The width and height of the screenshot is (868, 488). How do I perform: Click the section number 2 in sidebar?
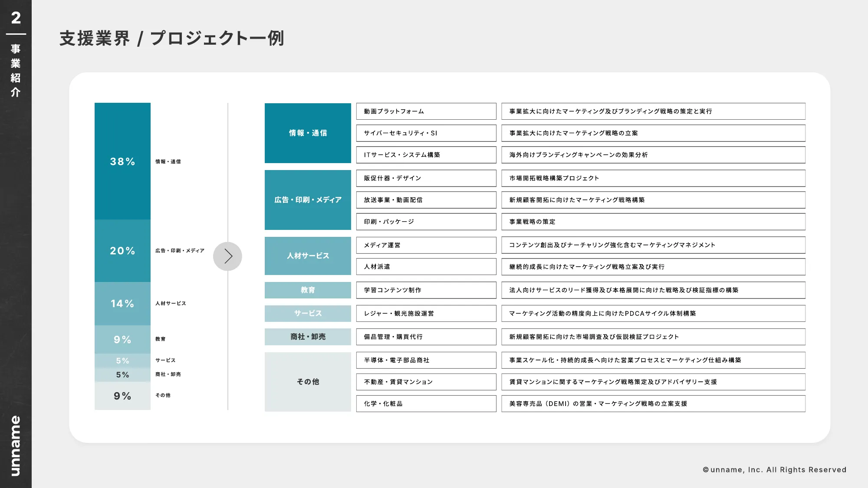tap(16, 18)
